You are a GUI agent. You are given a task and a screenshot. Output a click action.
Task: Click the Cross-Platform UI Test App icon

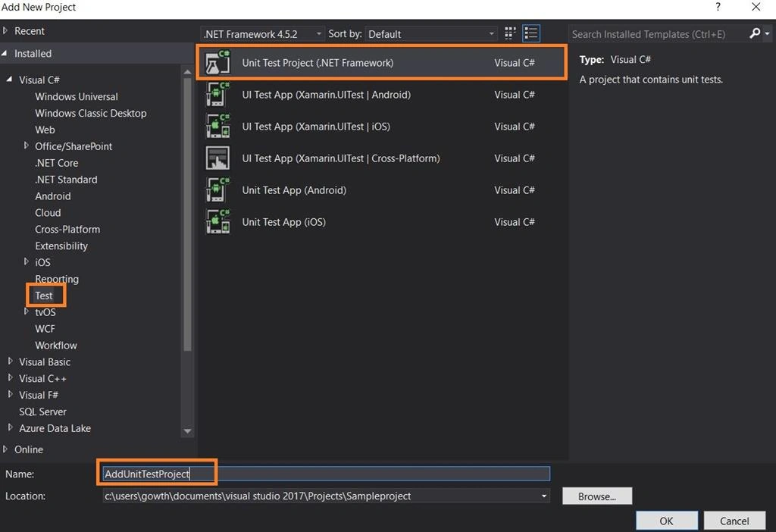click(x=217, y=158)
